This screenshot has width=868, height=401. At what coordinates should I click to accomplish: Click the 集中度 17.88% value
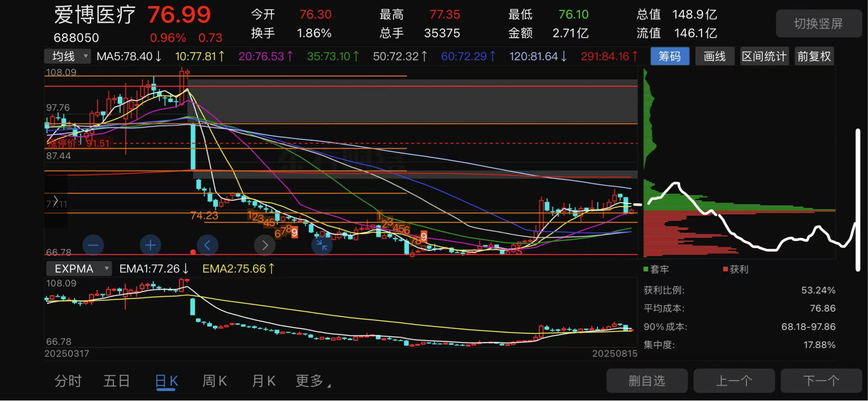(818, 345)
